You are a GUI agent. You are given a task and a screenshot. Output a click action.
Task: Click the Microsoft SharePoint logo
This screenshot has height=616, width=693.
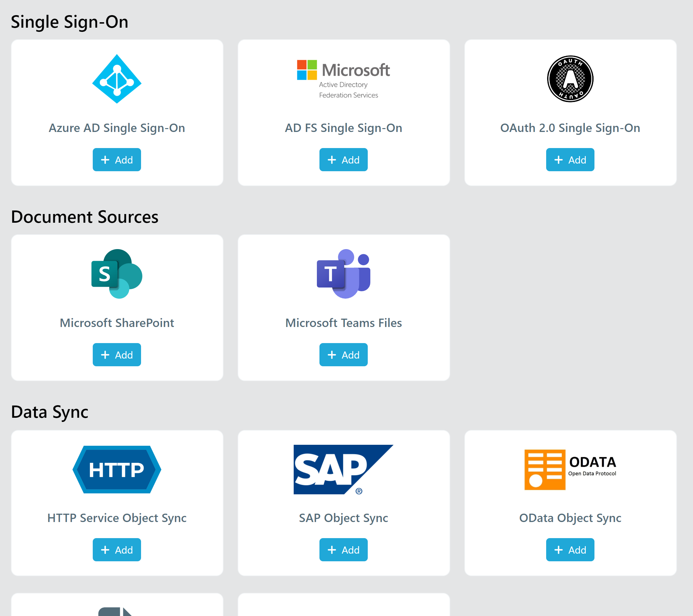[117, 274]
